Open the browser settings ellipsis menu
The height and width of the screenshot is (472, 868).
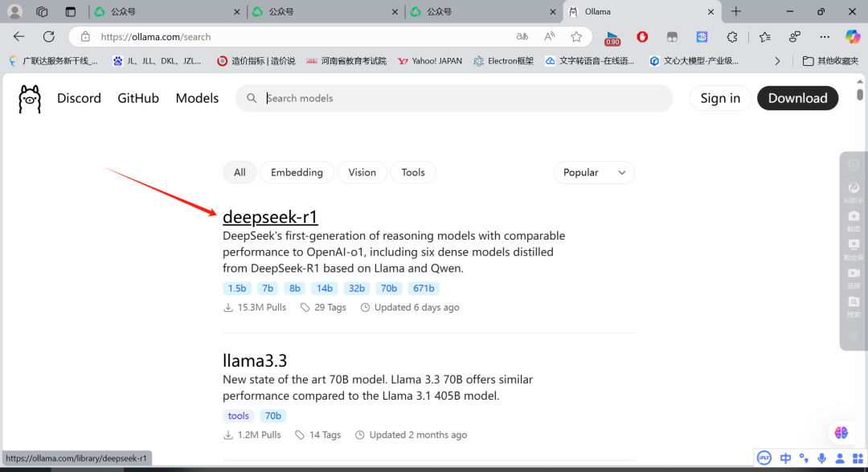(825, 36)
